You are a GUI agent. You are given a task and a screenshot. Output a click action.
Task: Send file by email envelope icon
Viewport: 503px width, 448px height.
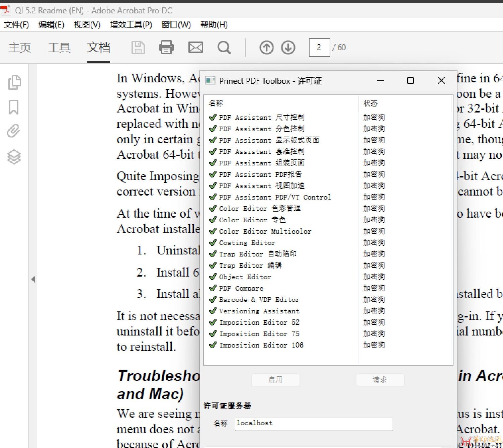pos(195,48)
